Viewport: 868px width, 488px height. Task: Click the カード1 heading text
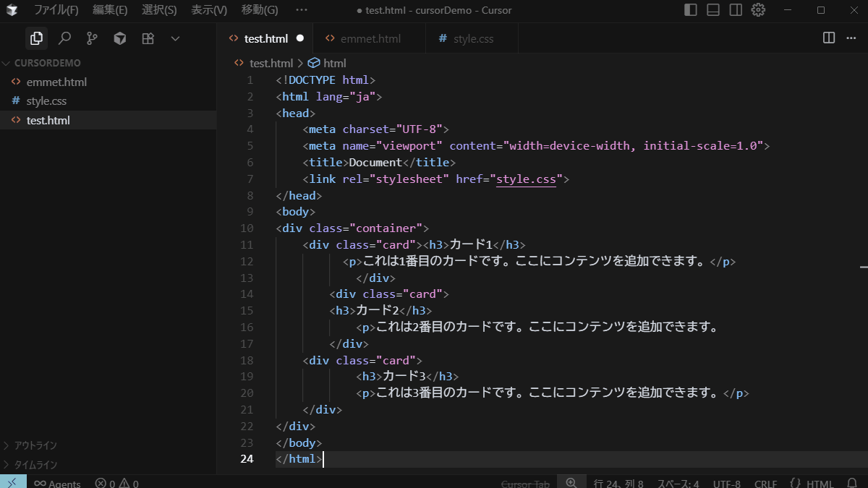471,244
